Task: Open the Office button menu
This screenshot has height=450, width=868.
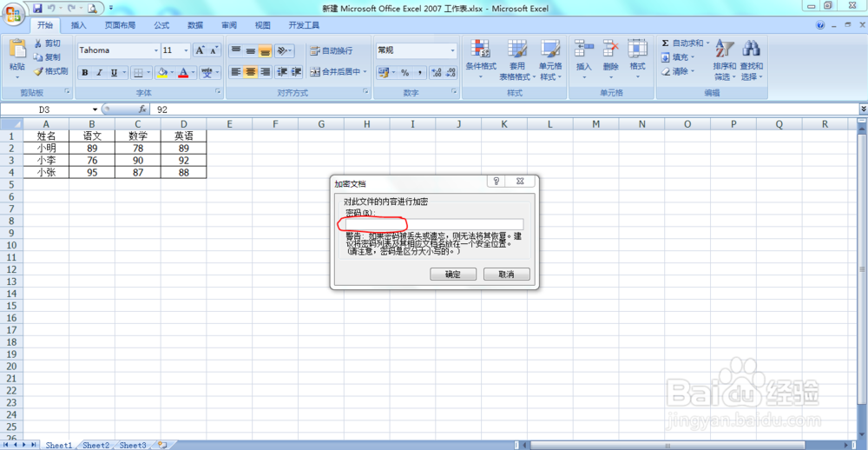Action: click(13, 13)
